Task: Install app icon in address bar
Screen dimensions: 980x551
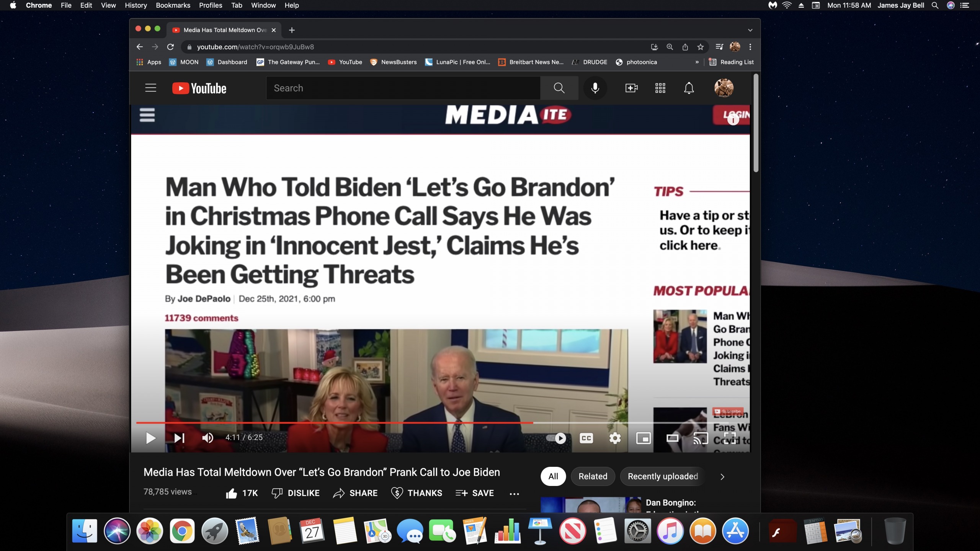Action: (654, 47)
